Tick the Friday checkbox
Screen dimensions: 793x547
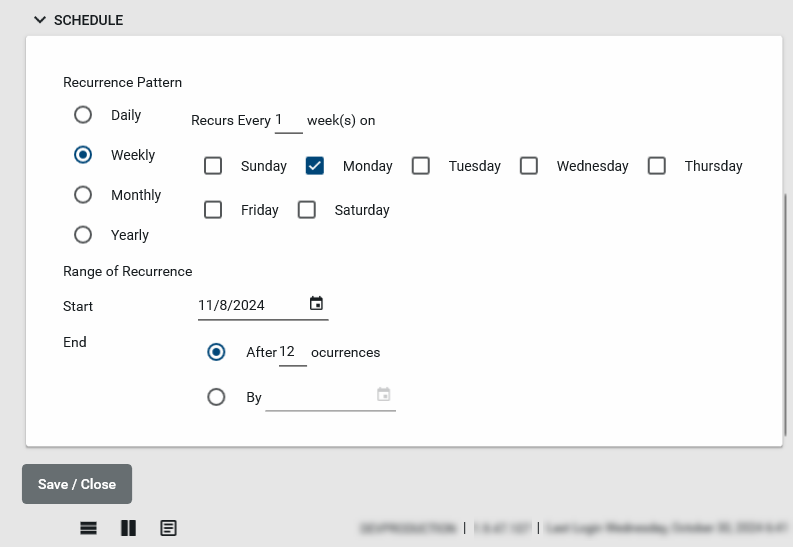tap(213, 210)
